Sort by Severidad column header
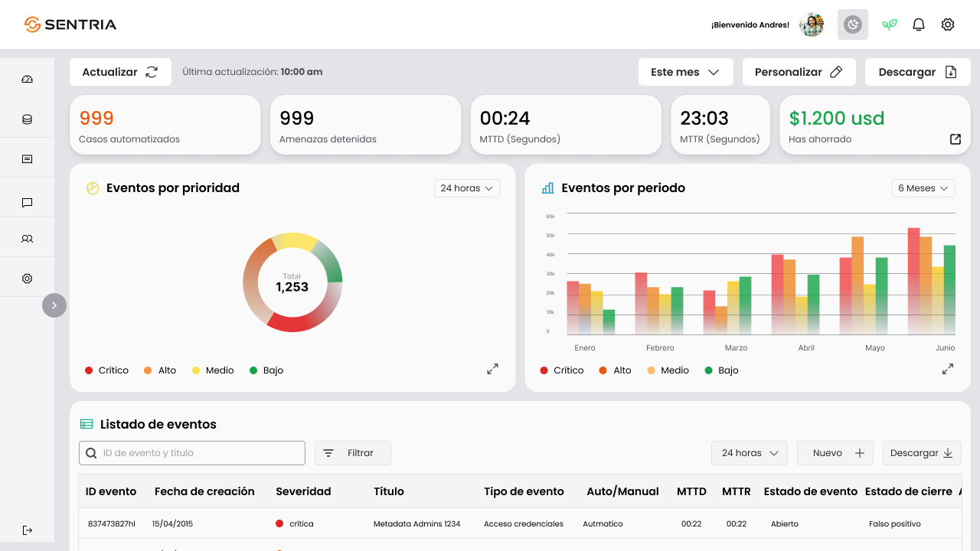The image size is (980, 551). [303, 491]
